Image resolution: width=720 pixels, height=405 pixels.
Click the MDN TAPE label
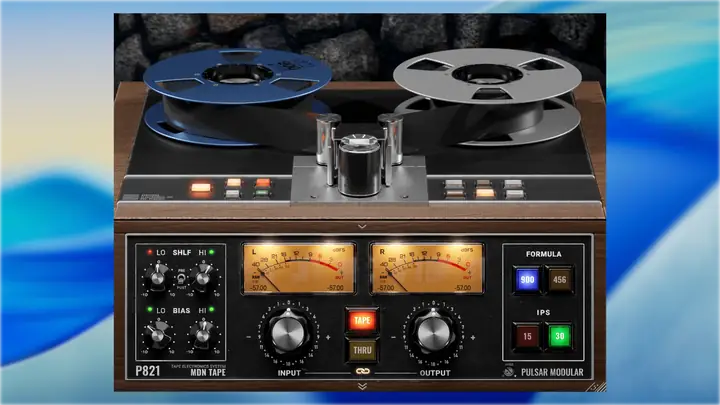(208, 372)
